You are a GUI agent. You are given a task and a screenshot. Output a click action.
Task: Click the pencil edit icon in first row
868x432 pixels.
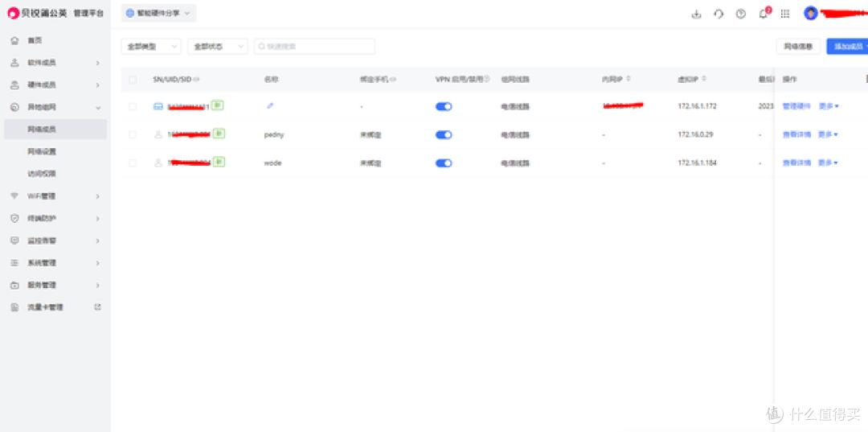[x=270, y=105]
